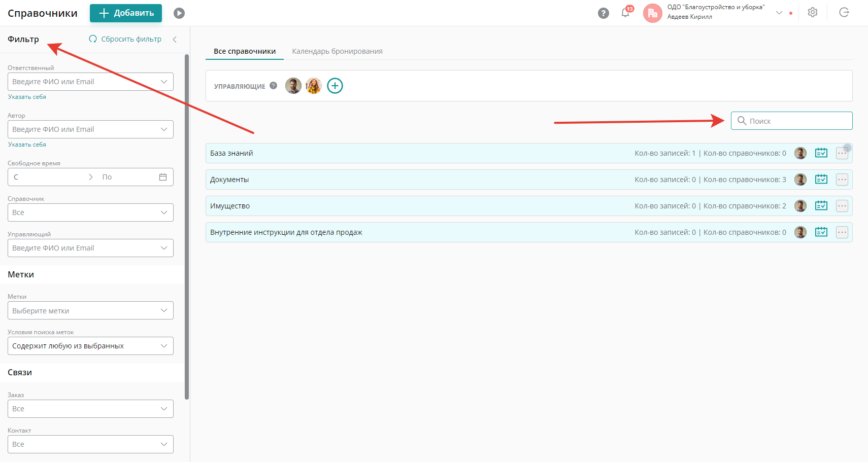The height and width of the screenshot is (462, 868).
Task: Click the pink company logo avatar
Action: point(653,13)
